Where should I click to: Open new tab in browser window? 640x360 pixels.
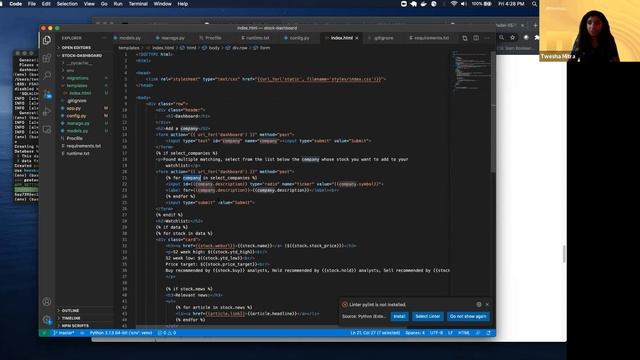pos(535,25)
